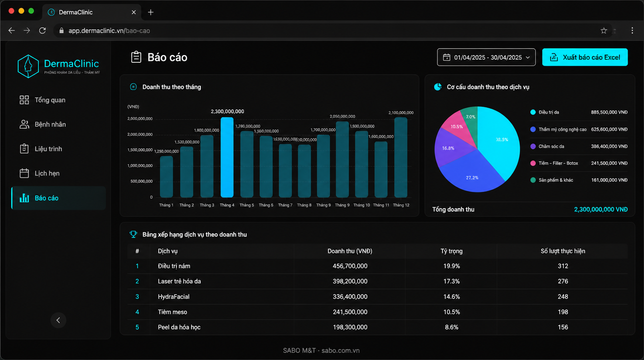
Task: Go back with the browser back arrow
Action: (x=11, y=31)
